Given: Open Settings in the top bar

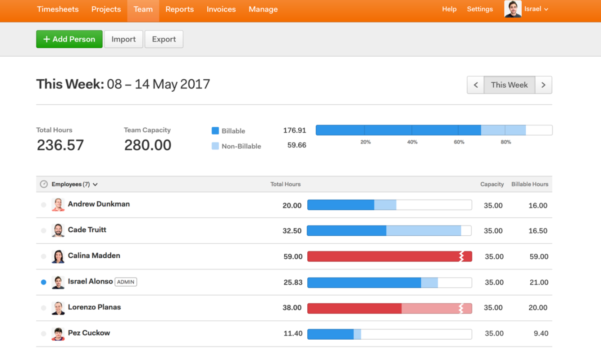Looking at the screenshot, I should tap(480, 9).
